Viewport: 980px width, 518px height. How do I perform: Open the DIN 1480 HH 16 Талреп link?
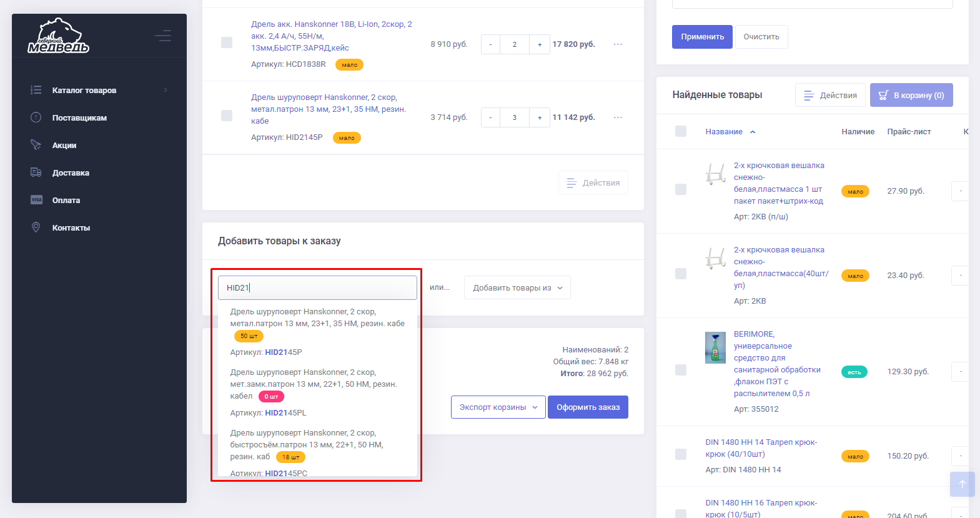point(761,509)
